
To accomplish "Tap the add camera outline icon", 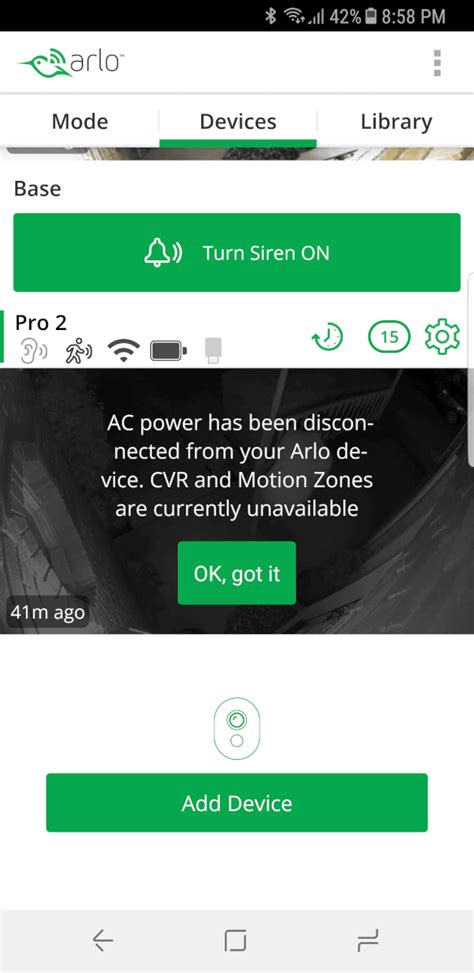I will 236,729.
